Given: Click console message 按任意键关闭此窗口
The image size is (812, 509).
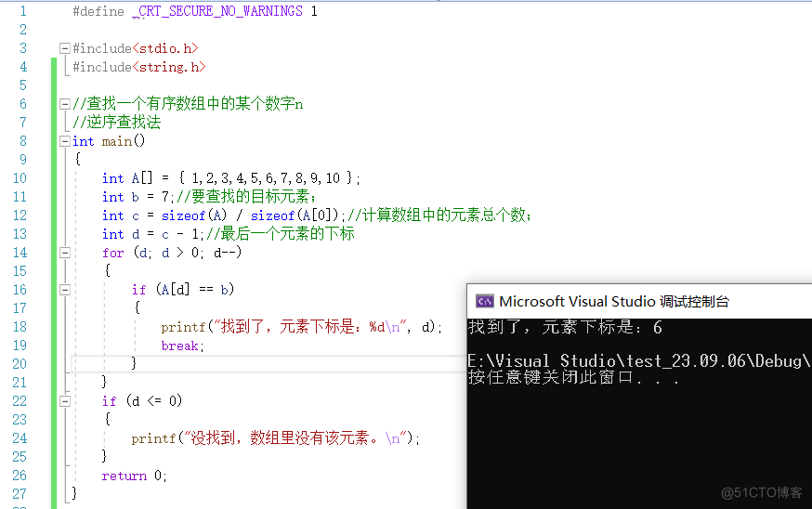Looking at the screenshot, I should point(573,377).
